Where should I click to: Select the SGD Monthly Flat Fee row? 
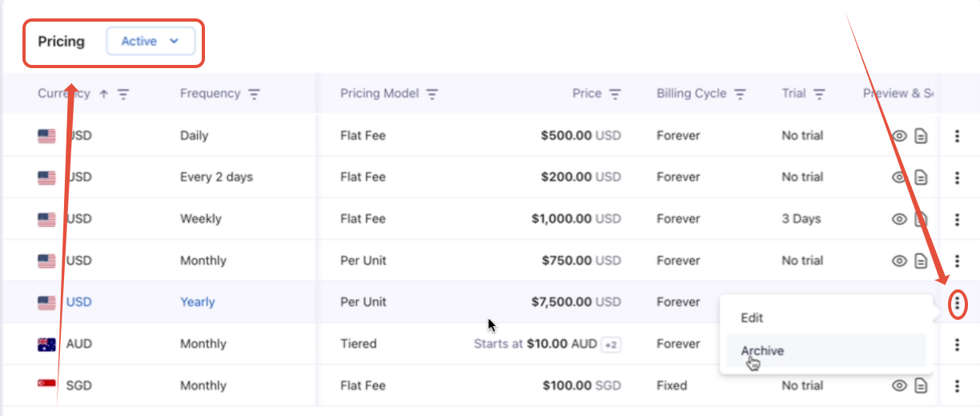pos(363,386)
